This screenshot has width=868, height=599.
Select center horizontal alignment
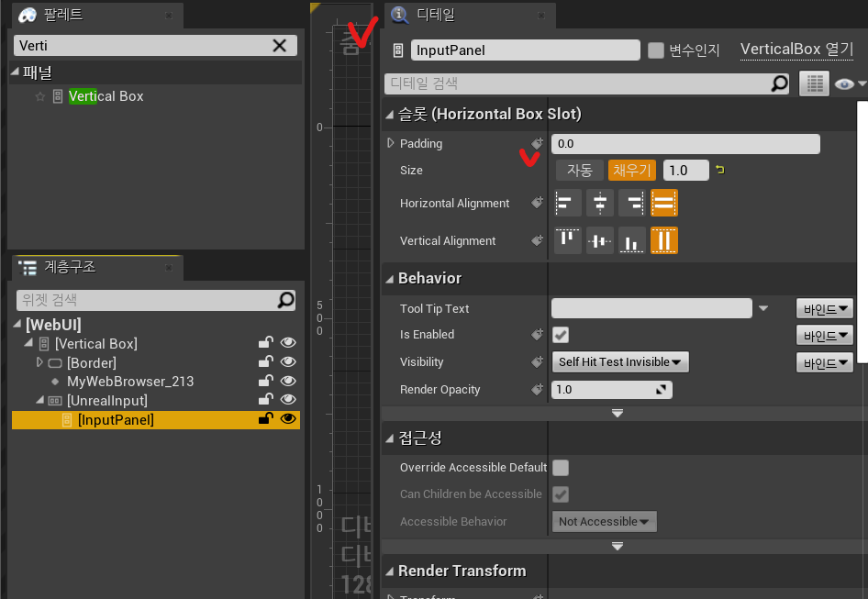coord(600,203)
